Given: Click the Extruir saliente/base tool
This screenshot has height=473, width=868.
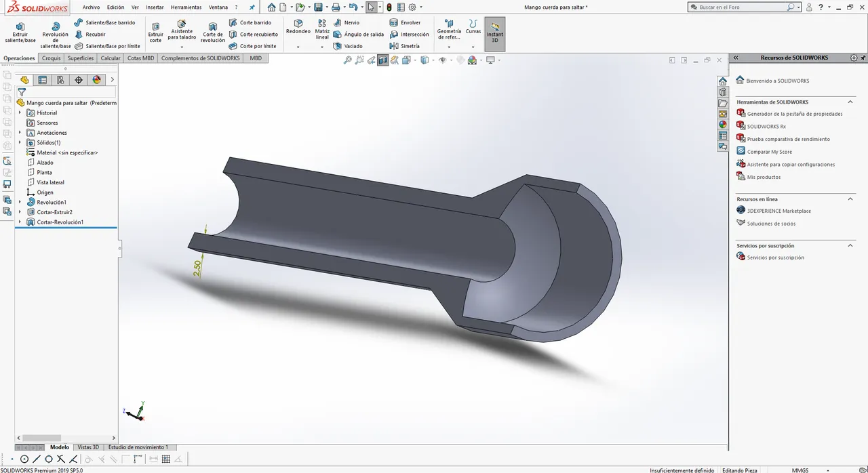Looking at the screenshot, I should 20,33.
